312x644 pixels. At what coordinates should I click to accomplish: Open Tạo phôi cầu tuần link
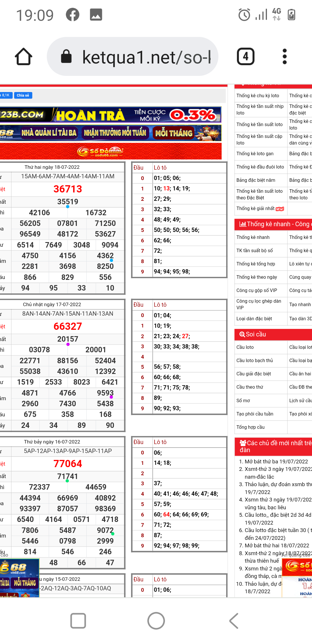pos(255,414)
